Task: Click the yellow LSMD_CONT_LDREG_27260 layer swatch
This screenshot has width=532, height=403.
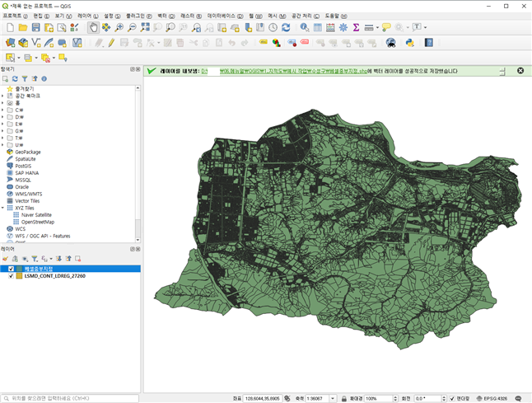Action: click(19, 276)
